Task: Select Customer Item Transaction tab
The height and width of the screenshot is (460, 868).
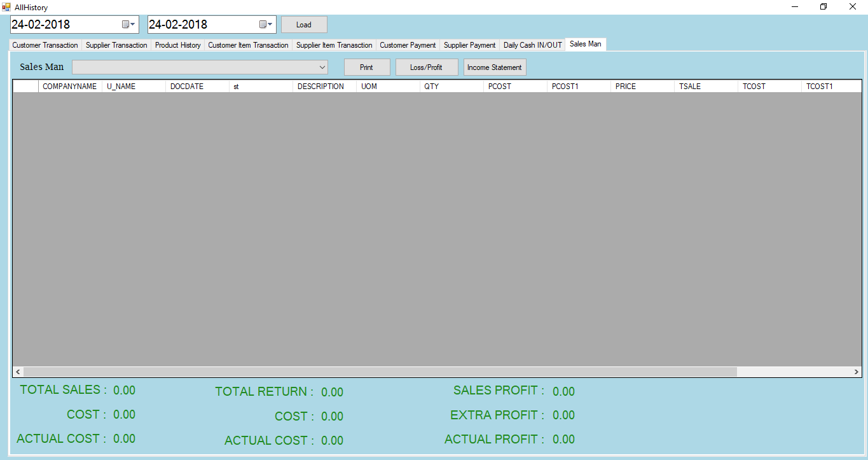Action: coord(248,45)
